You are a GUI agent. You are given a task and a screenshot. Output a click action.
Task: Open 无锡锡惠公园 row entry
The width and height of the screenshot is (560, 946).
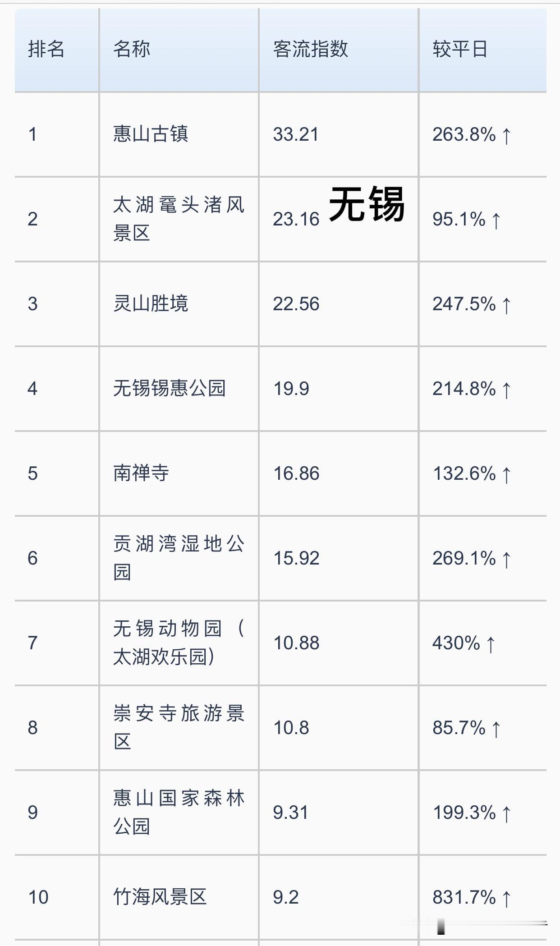click(170, 388)
